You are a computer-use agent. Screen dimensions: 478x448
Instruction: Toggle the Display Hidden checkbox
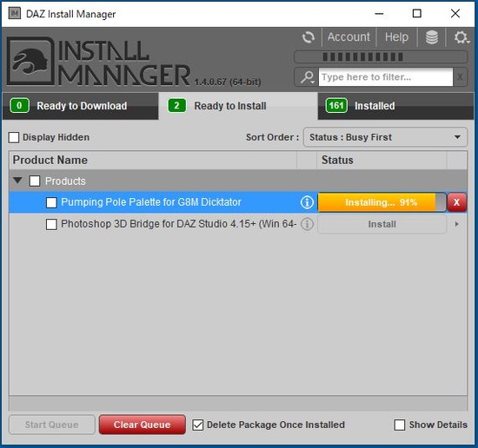(14, 137)
